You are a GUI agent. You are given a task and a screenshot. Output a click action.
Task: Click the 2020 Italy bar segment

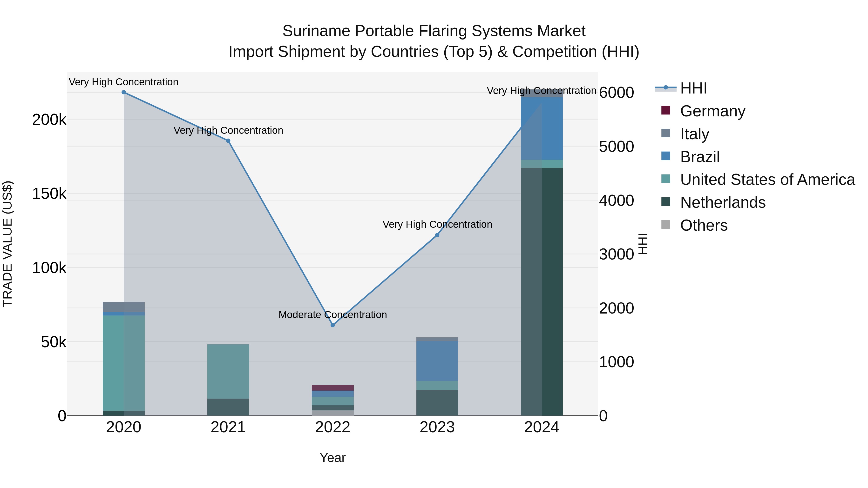coord(124,307)
